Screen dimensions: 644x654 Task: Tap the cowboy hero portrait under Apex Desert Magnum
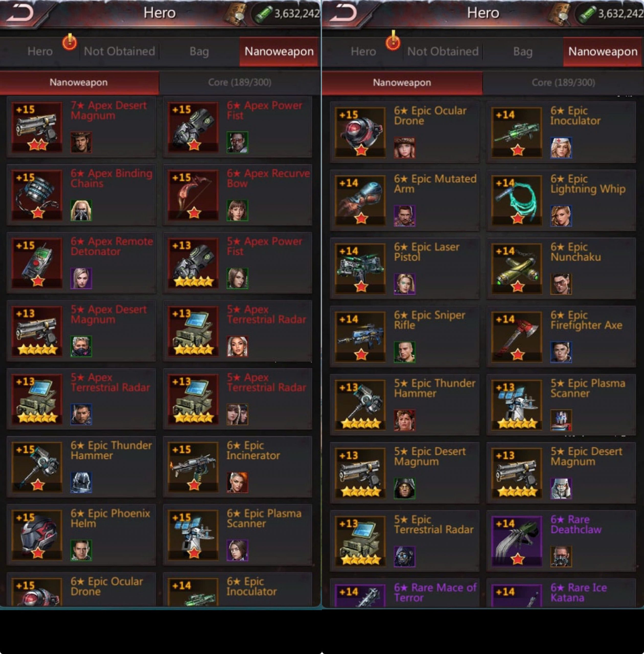pos(81,142)
